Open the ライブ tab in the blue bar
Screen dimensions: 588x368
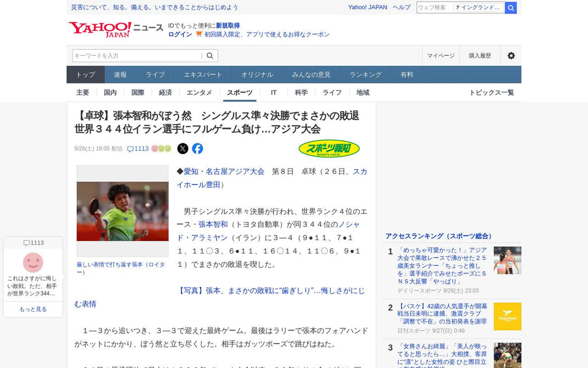(x=155, y=75)
